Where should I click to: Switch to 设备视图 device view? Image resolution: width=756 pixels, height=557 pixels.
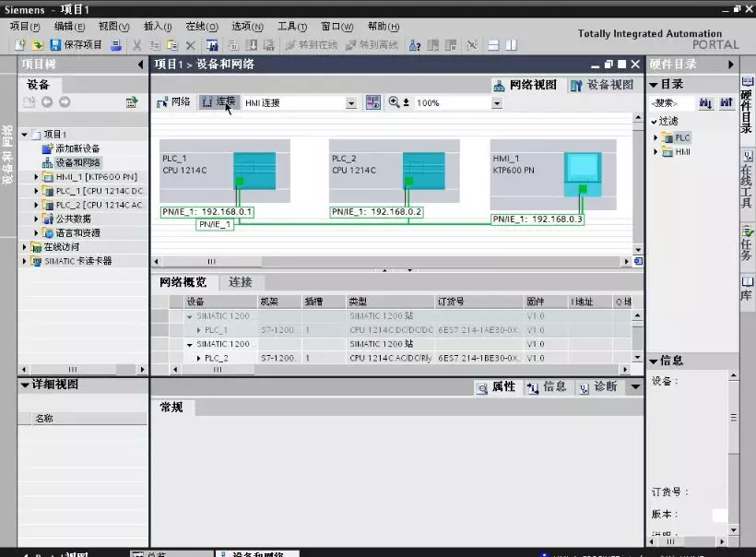pyautogui.click(x=602, y=85)
